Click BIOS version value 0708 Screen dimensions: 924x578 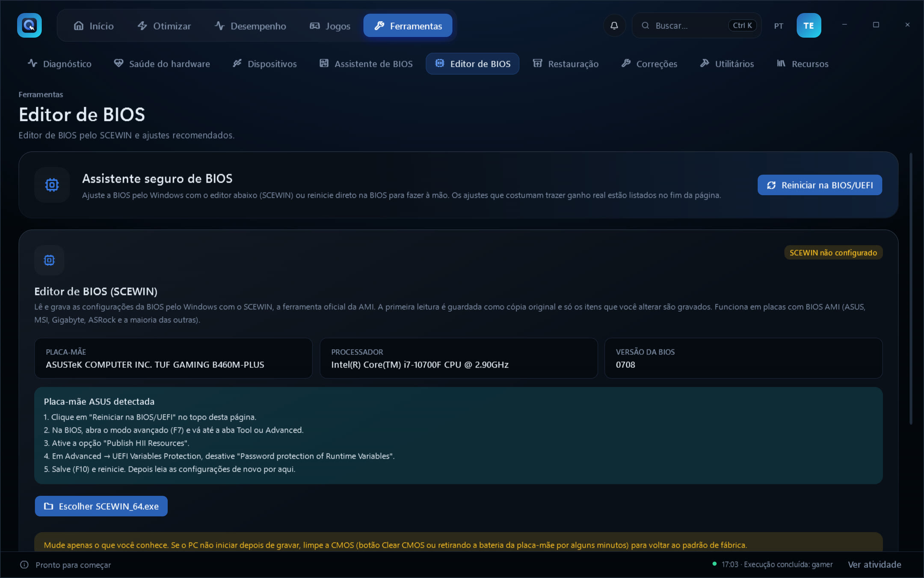tap(625, 365)
